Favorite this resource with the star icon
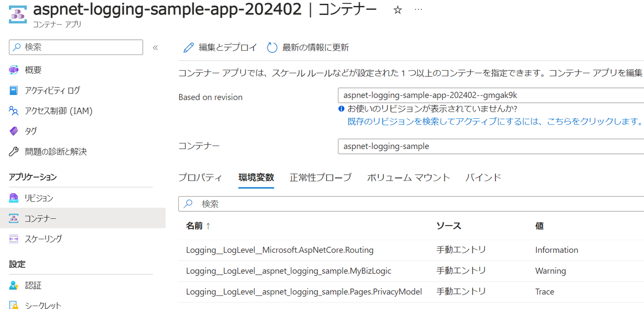 pyautogui.click(x=398, y=10)
